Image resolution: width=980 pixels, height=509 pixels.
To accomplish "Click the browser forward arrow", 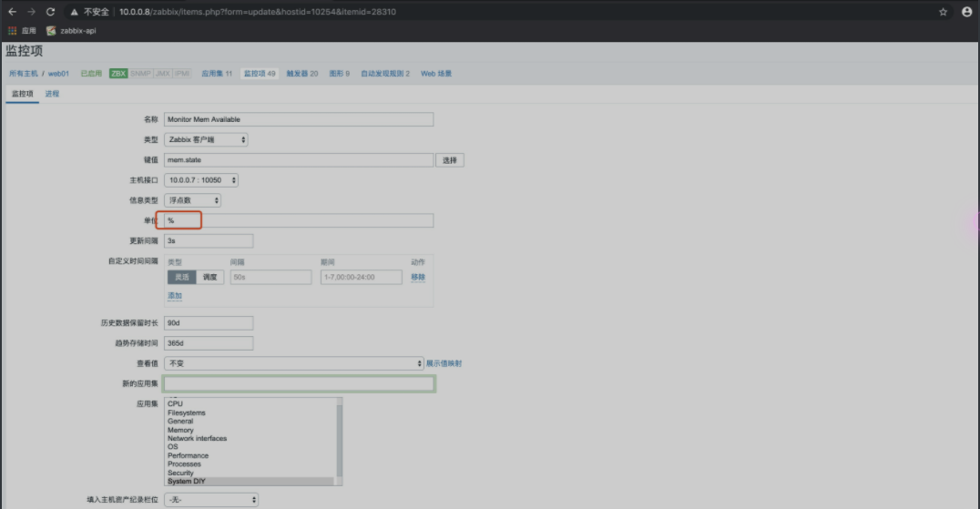I will coord(31,12).
